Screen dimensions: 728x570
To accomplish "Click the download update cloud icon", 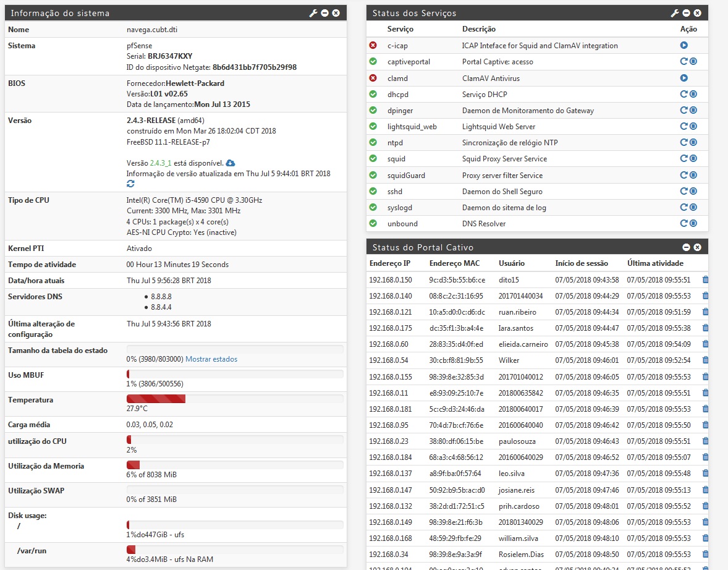I will (231, 163).
